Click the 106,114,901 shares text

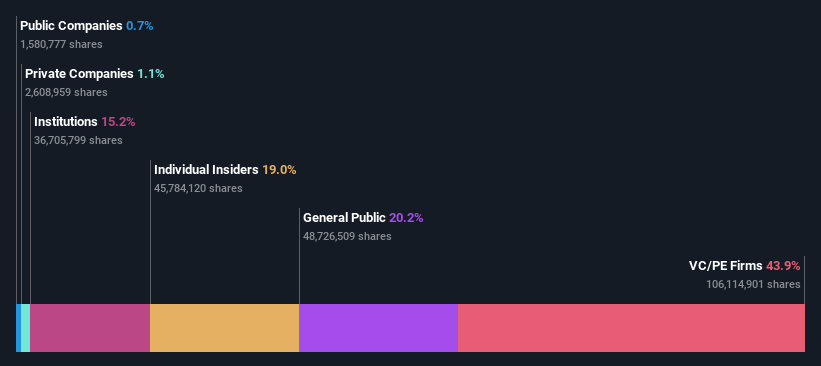coord(753,284)
